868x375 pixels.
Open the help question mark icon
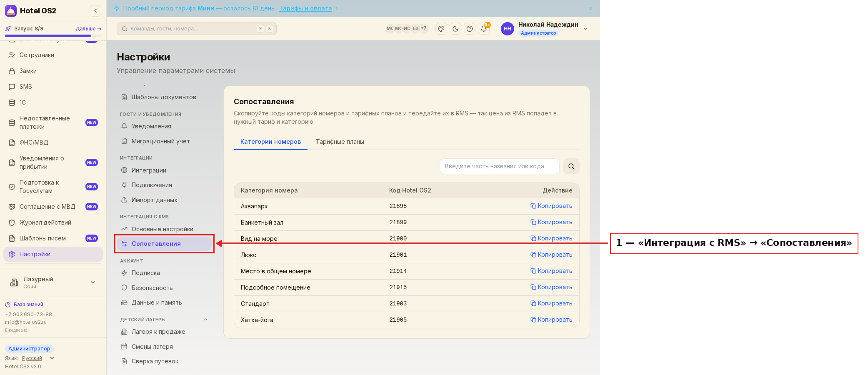click(470, 29)
